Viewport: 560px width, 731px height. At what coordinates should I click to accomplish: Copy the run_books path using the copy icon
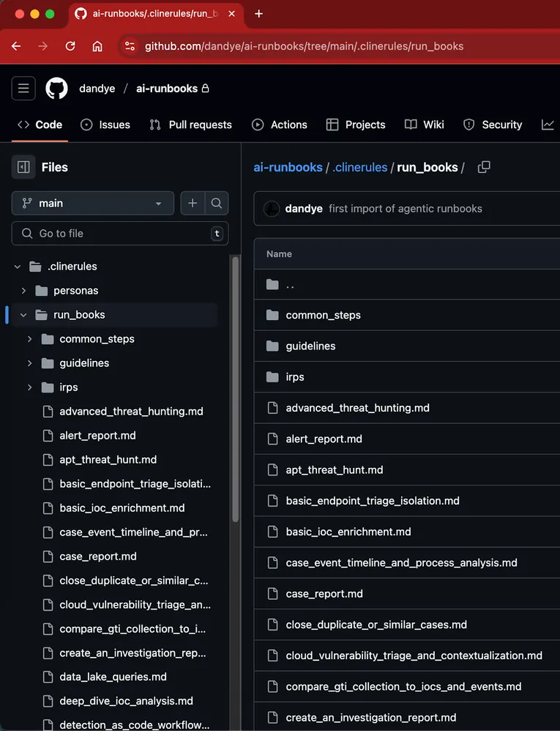click(x=483, y=167)
